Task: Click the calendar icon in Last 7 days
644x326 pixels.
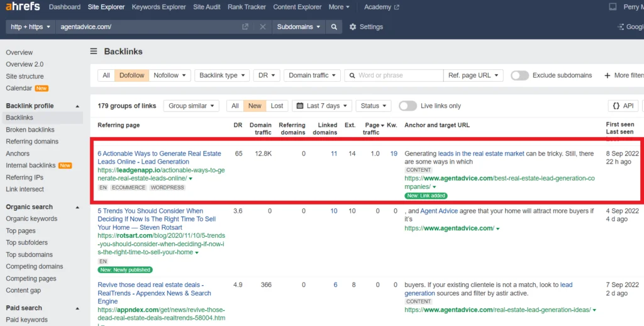Action: 300,106
